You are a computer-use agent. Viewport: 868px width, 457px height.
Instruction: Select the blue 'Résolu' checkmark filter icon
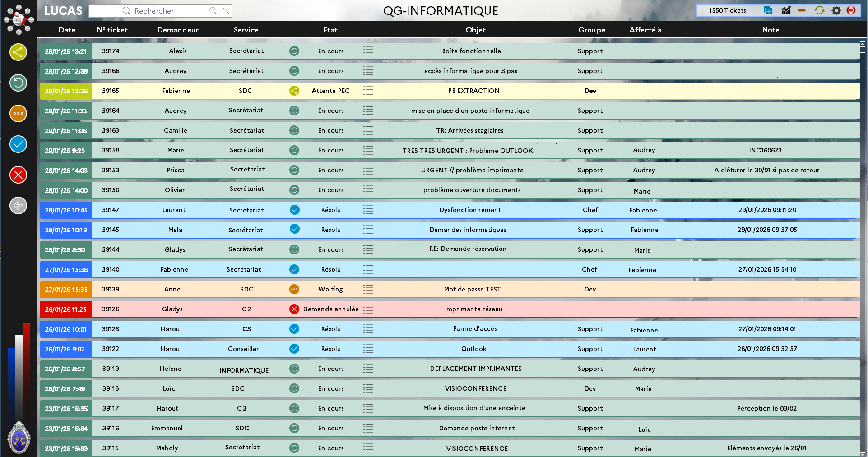pyautogui.click(x=18, y=144)
